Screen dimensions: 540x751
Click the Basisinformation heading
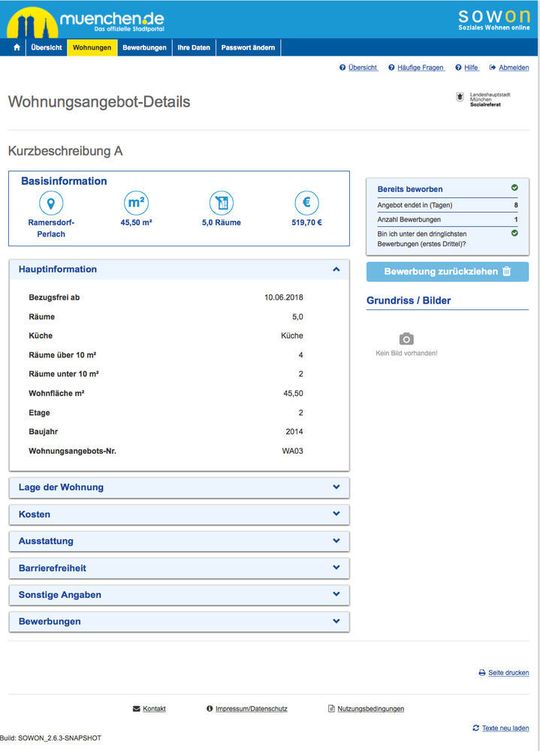[64, 181]
